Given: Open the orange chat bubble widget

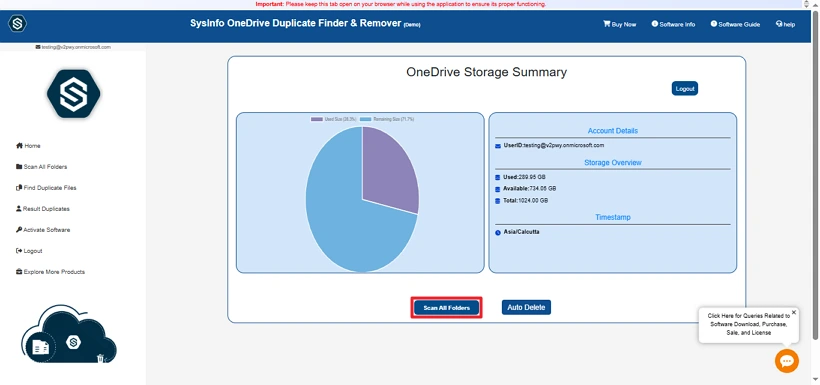Looking at the screenshot, I should (787, 361).
